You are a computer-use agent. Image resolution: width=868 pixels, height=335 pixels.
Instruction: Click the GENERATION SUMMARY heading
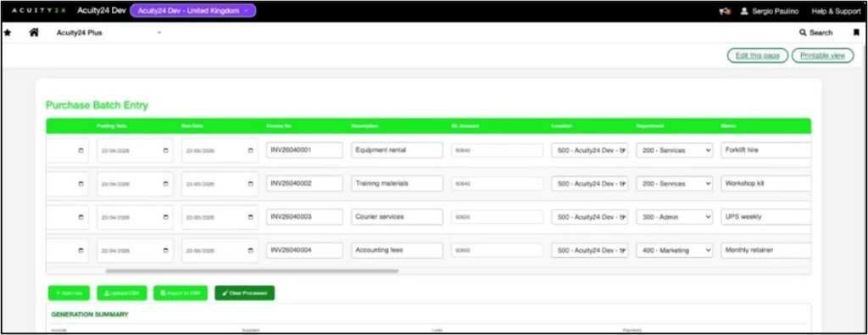(x=90, y=315)
